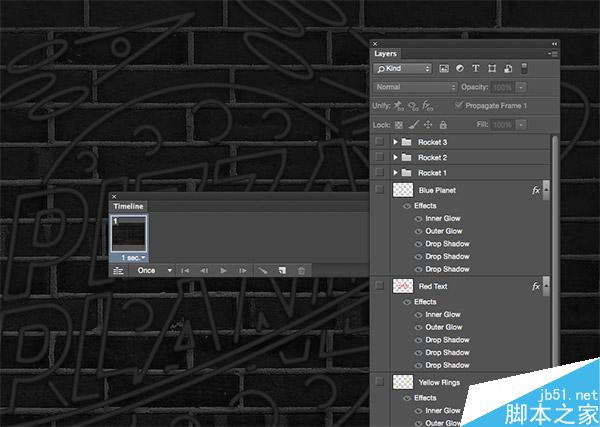
Task: Lock all padlock icon
Action: [443, 125]
